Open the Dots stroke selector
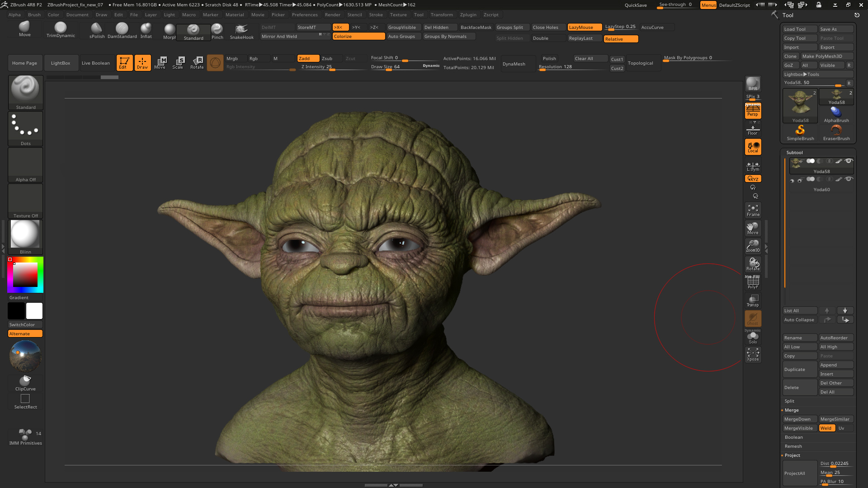 25,129
